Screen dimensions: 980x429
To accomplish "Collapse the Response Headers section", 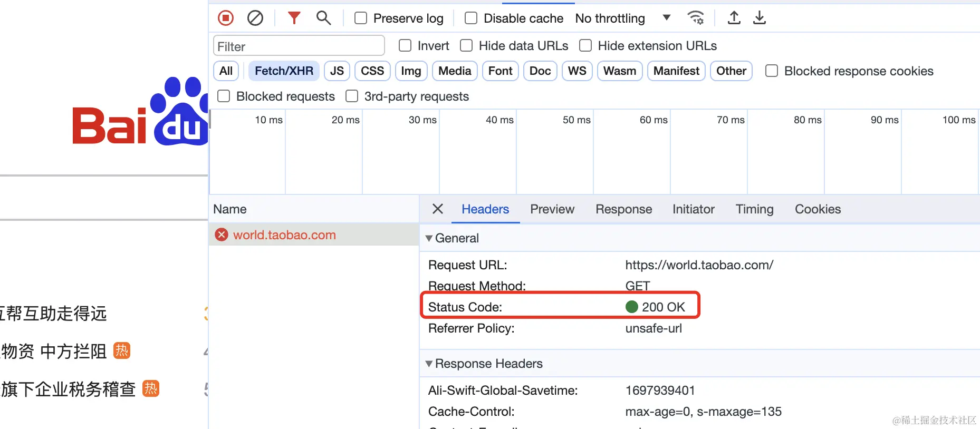I will [429, 364].
